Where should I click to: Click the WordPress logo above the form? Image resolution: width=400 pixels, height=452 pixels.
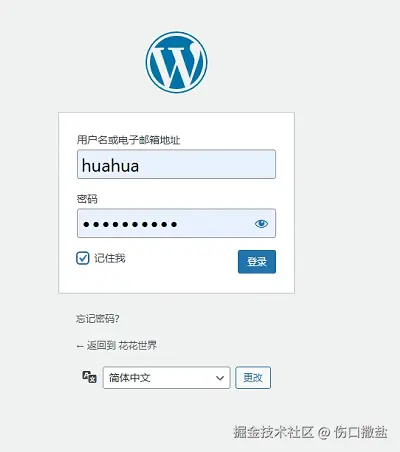[176, 62]
